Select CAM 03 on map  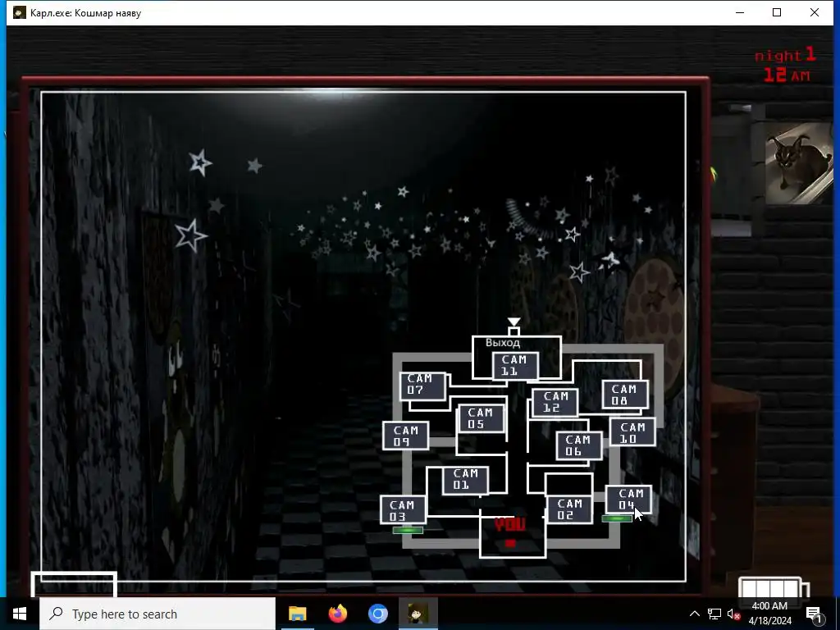pyautogui.click(x=403, y=509)
